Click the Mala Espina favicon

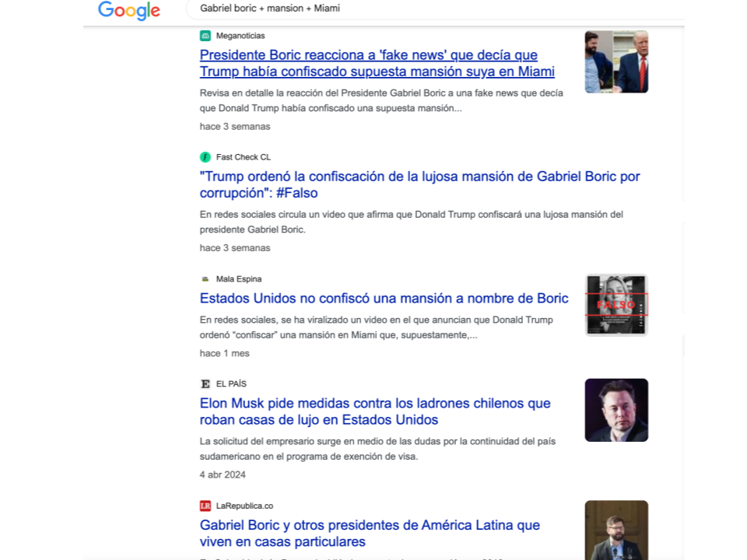pos(205,279)
